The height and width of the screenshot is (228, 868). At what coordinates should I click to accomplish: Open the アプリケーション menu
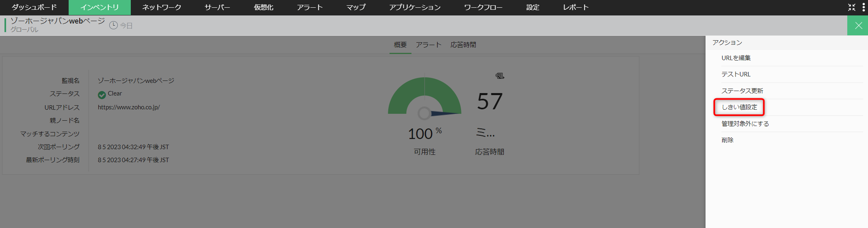[x=415, y=7]
